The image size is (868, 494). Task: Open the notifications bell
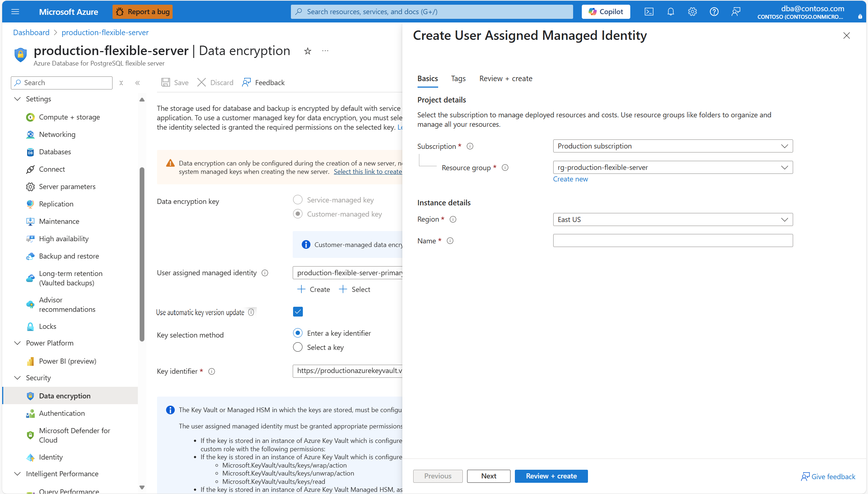pyautogui.click(x=670, y=11)
